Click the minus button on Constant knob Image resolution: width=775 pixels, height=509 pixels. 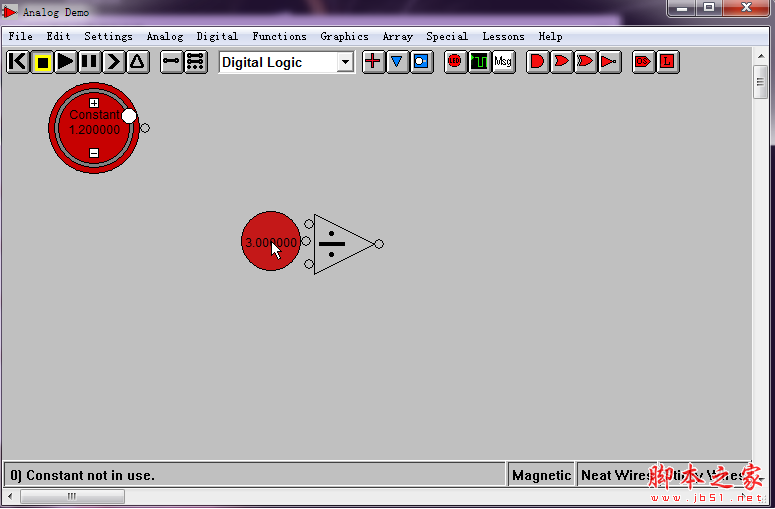(94, 153)
